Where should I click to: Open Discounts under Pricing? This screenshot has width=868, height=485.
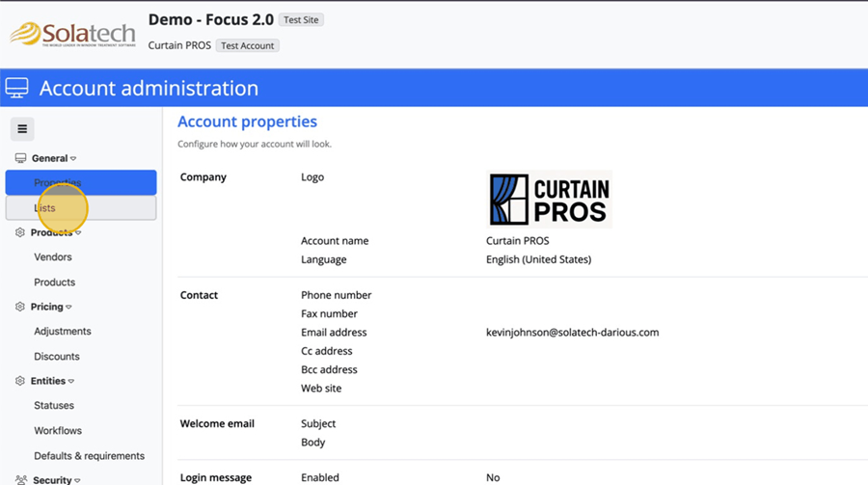click(57, 357)
